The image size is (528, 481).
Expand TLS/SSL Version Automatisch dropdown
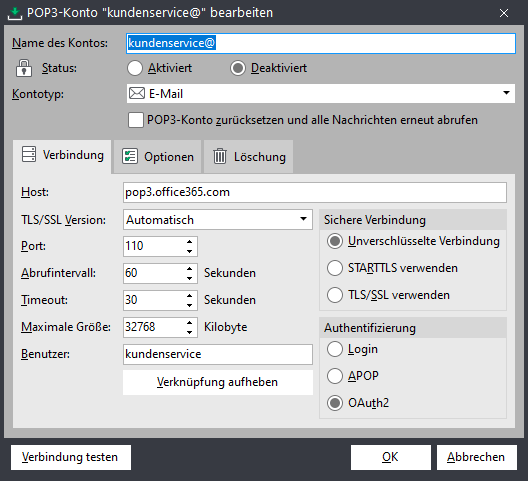218,220
